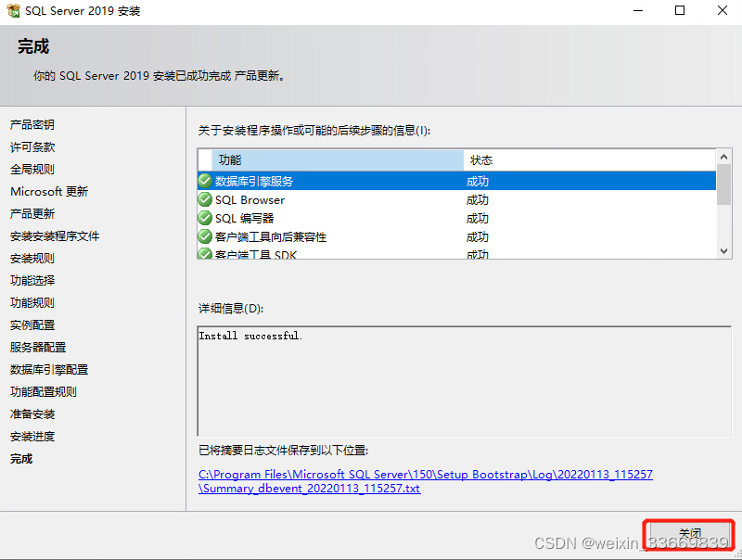
Task: Select the SQL 编写器 row
Action: pos(456,218)
